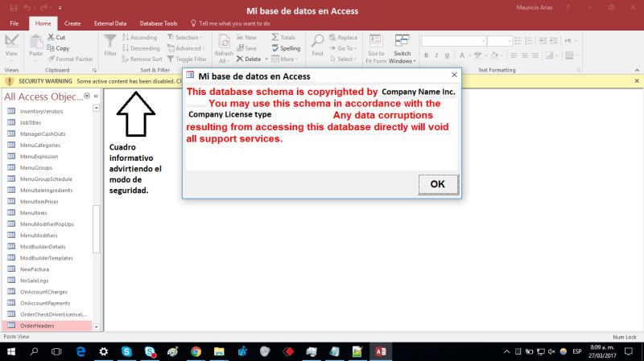Switch to the Create tab

[72, 23]
